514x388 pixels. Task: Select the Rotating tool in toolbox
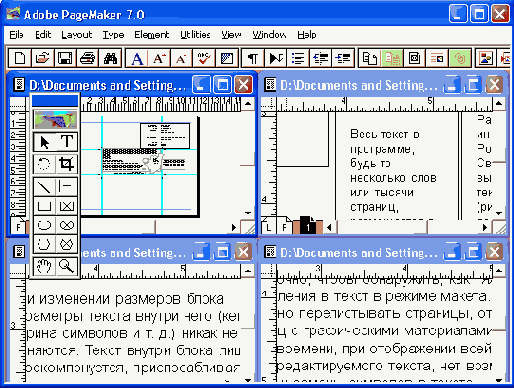pos(44,164)
